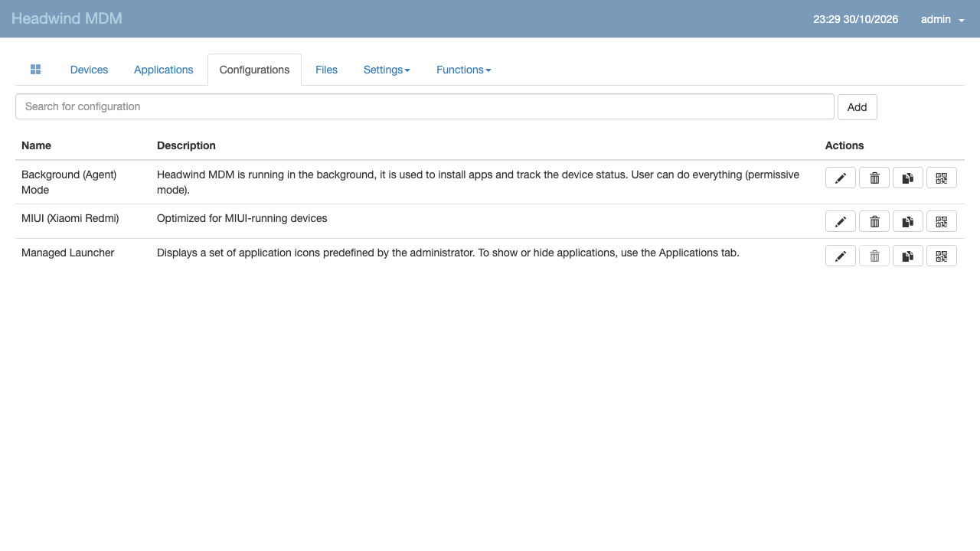The image size is (980, 551).
Task: Delete the MIUI (Xiaomi Redmi) configuration
Action: click(x=874, y=221)
